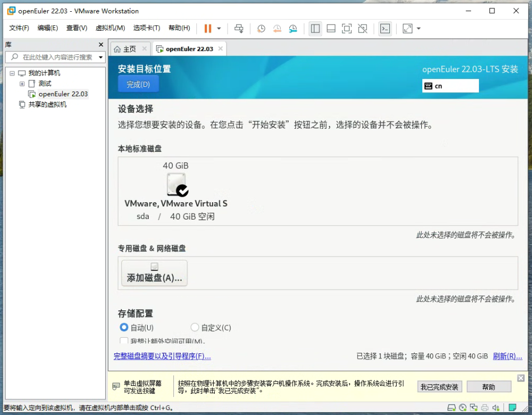
Task: Click the CD/DVD drive status bar icon
Action: [x=463, y=408]
